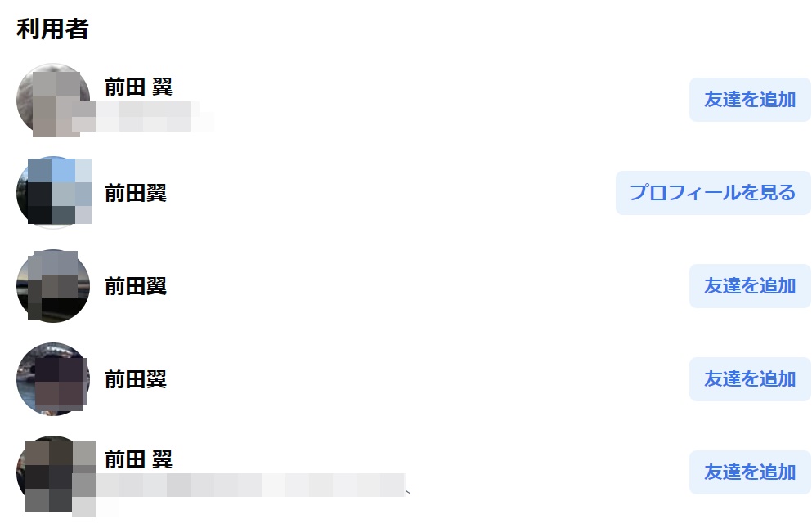812x528 pixels.
Task: View profile via プロフィールを見る button
Action: [x=713, y=193]
